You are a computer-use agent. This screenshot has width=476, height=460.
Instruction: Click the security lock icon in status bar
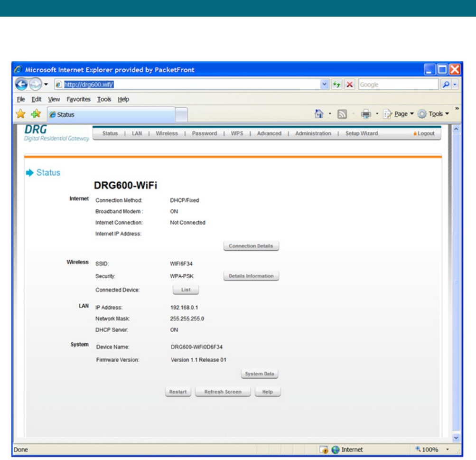(x=324, y=450)
